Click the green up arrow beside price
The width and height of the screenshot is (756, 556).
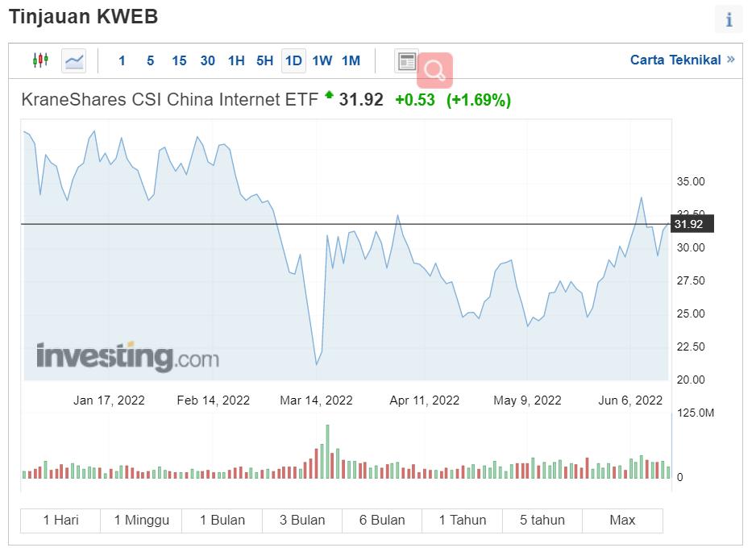(329, 96)
